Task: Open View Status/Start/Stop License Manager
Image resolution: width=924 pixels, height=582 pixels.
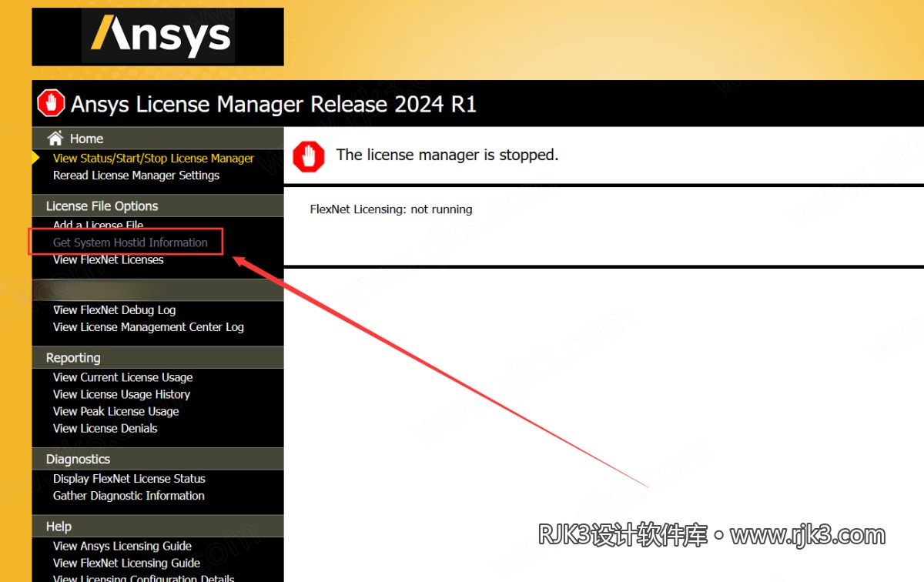Action: pos(153,159)
